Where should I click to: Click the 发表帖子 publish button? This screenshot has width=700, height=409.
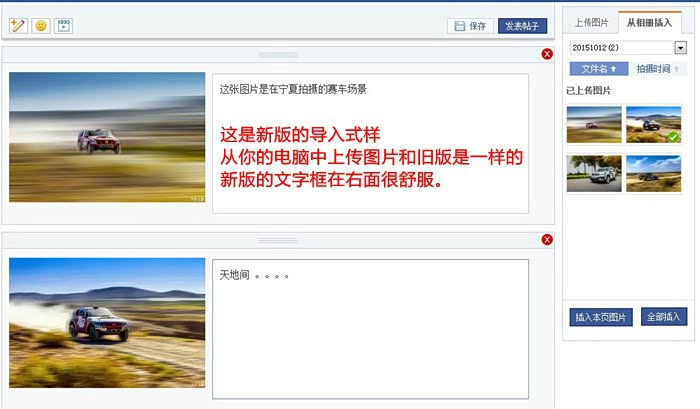coord(522,26)
